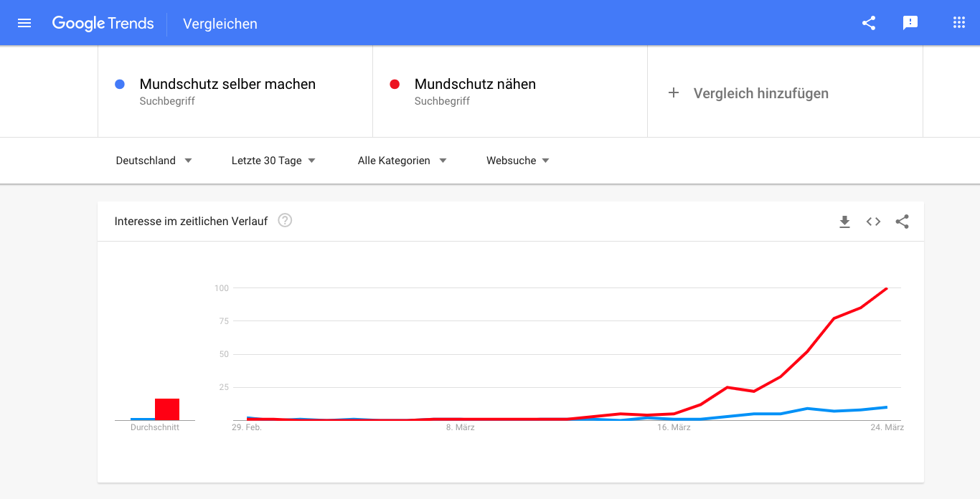
Task: Click the share icon in the top bar
Action: point(869,22)
